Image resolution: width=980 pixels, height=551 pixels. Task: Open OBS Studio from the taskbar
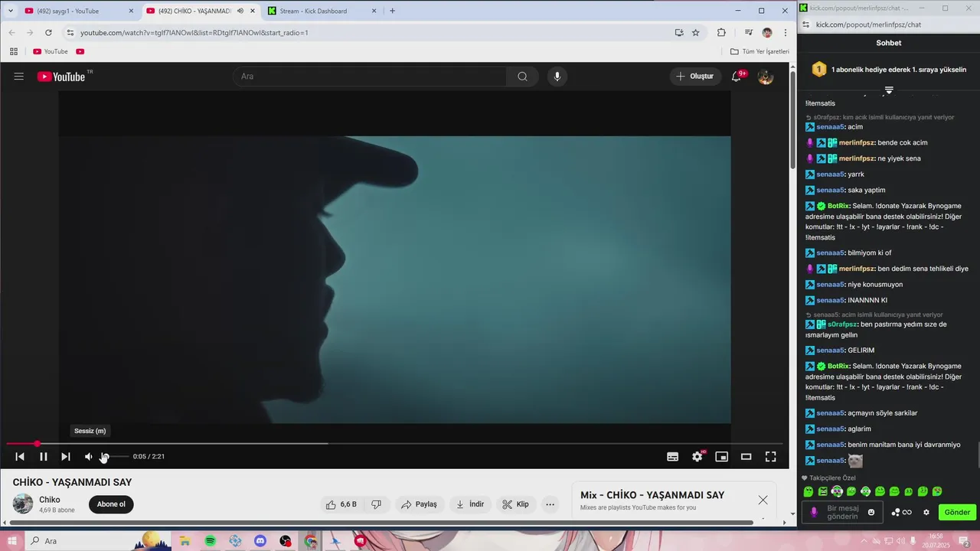pyautogui.click(x=286, y=541)
